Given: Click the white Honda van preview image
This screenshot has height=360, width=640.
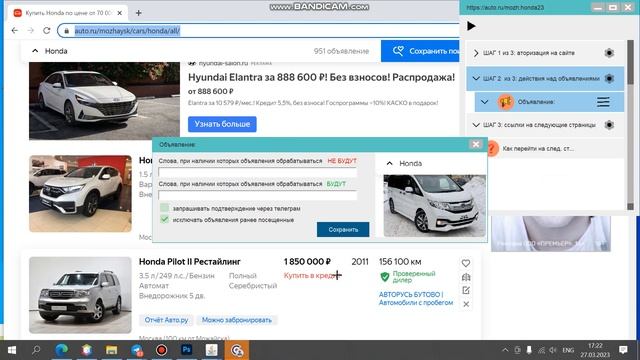Looking at the screenshot, I should (434, 206).
